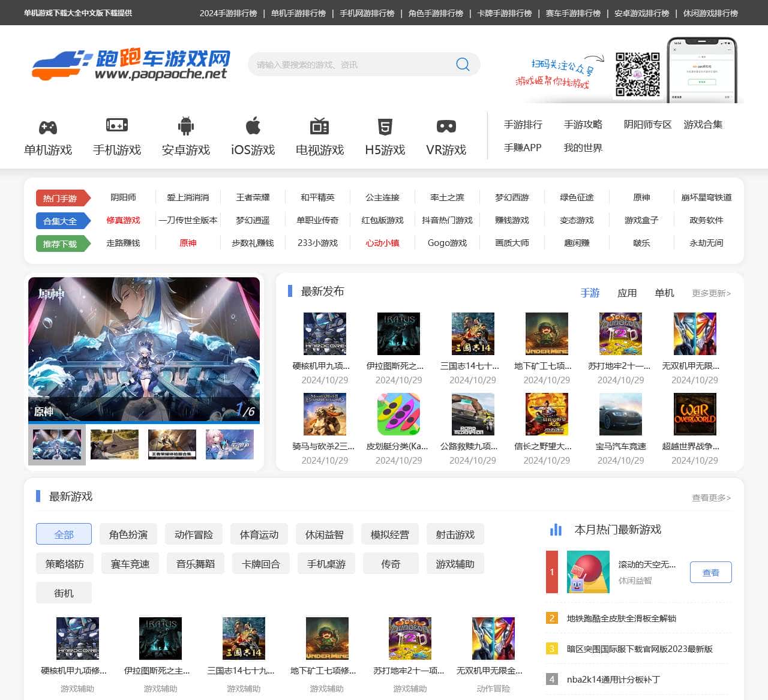This screenshot has height=700, width=768.
Task: Open 更多更新> link in 最新发布
Action: [x=712, y=293]
